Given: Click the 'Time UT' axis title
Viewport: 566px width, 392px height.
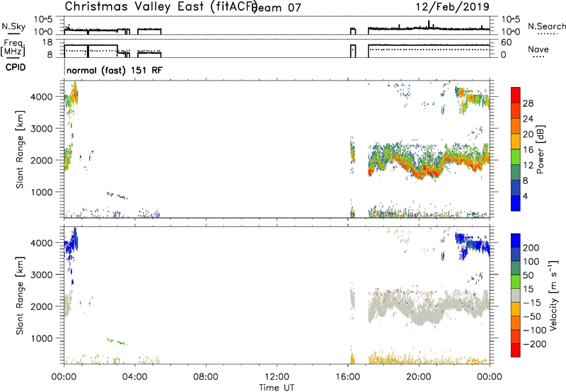Looking at the screenshot, I should pyautogui.click(x=277, y=388).
